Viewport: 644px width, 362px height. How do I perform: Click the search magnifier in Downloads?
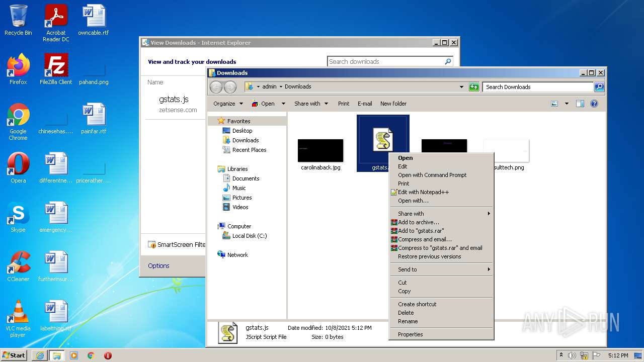pos(599,87)
